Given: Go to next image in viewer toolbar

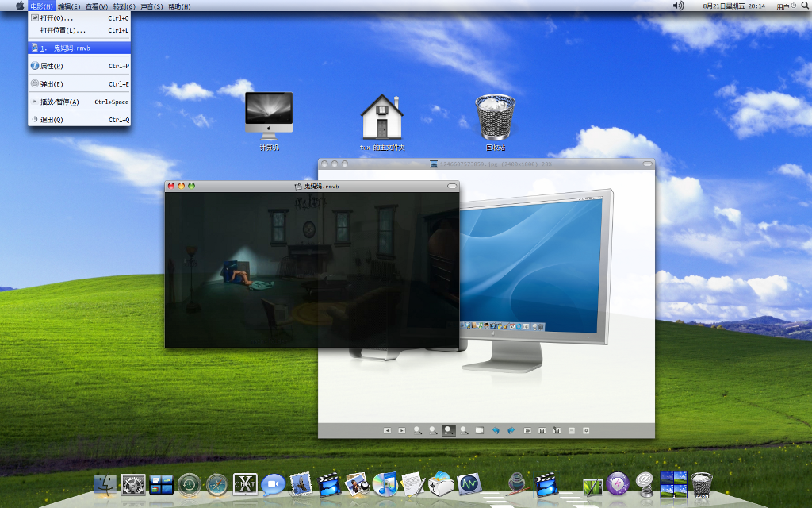Looking at the screenshot, I should (402, 430).
